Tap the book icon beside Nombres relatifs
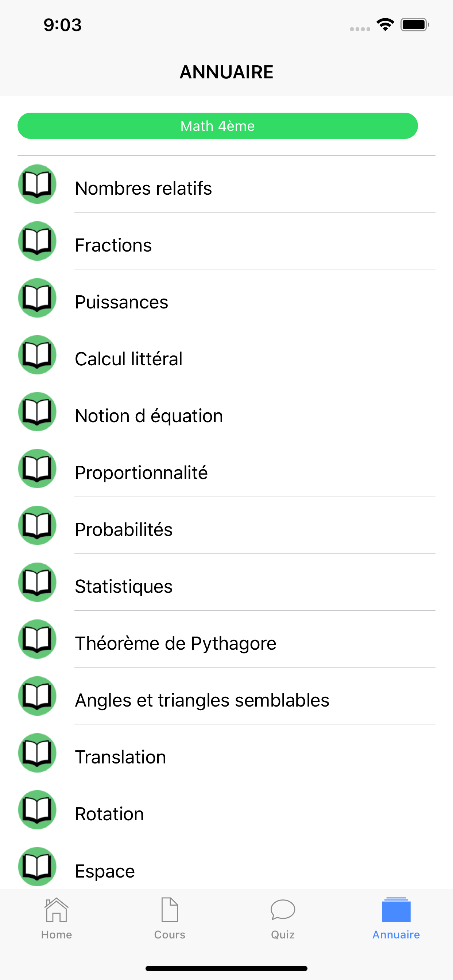 point(37,184)
